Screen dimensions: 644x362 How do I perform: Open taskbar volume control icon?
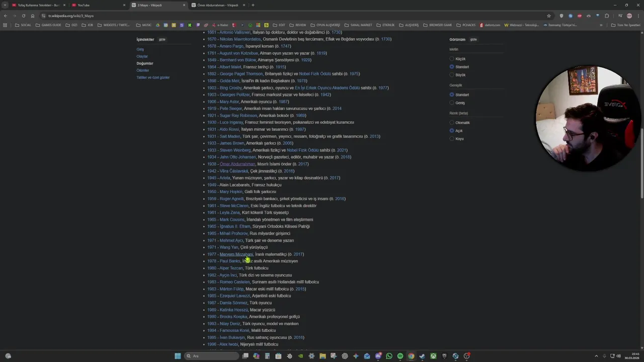618,356
